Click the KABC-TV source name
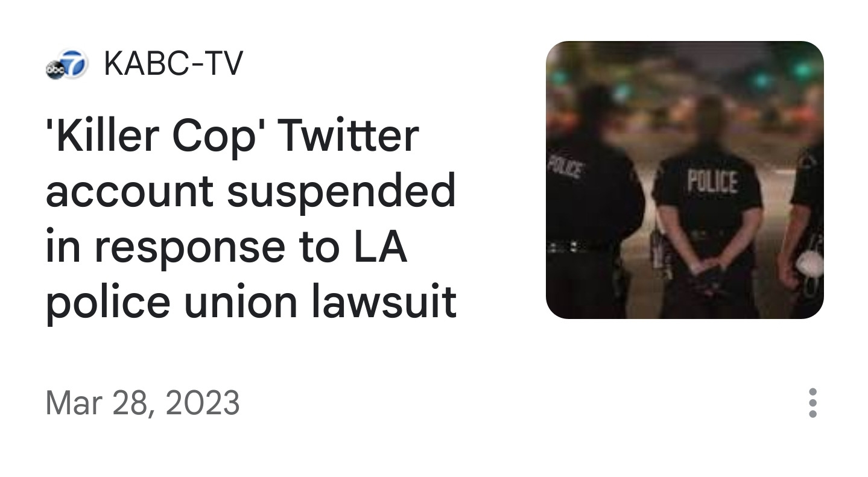 pos(173,63)
